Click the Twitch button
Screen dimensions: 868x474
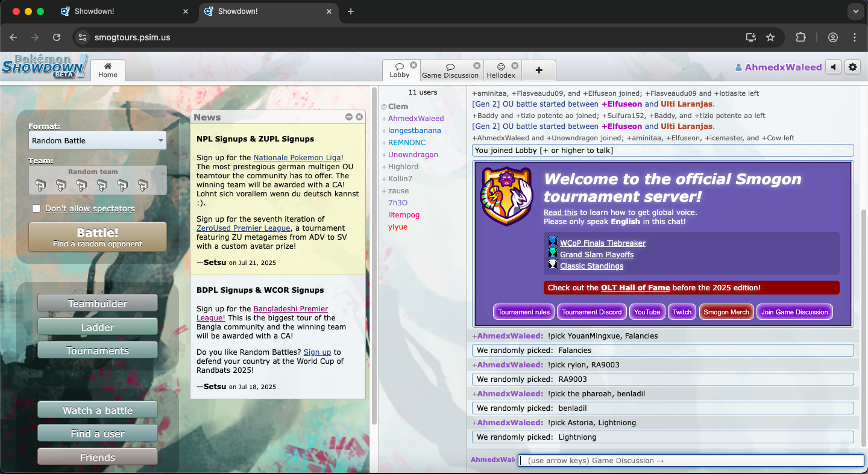coord(682,312)
